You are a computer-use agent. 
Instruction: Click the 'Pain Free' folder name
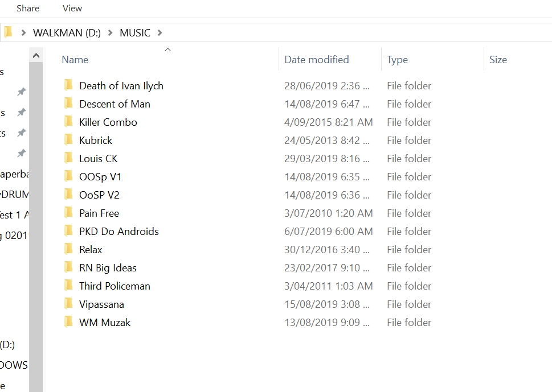[99, 213]
